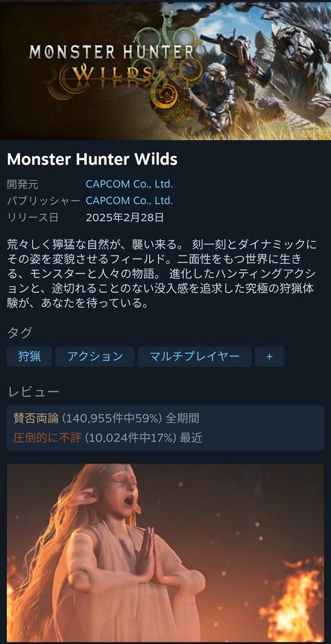Image resolution: width=331 pixels, height=644 pixels.
Task: Select the 狩猟 tag
Action: [29, 357]
